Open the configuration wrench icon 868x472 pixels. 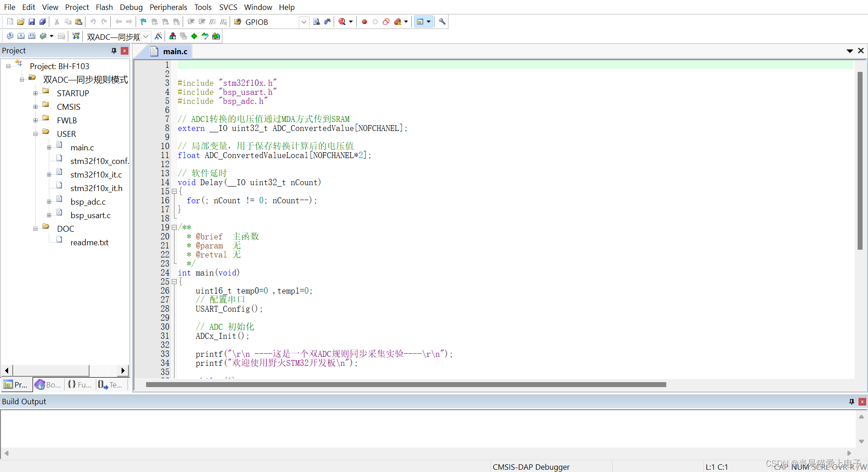click(442, 22)
